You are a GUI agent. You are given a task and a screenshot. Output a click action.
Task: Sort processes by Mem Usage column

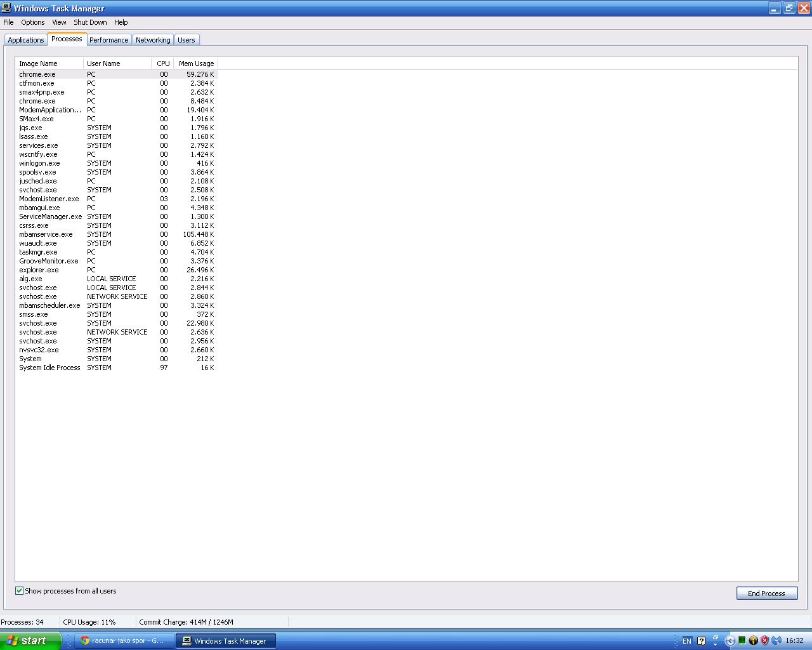pyautogui.click(x=195, y=63)
